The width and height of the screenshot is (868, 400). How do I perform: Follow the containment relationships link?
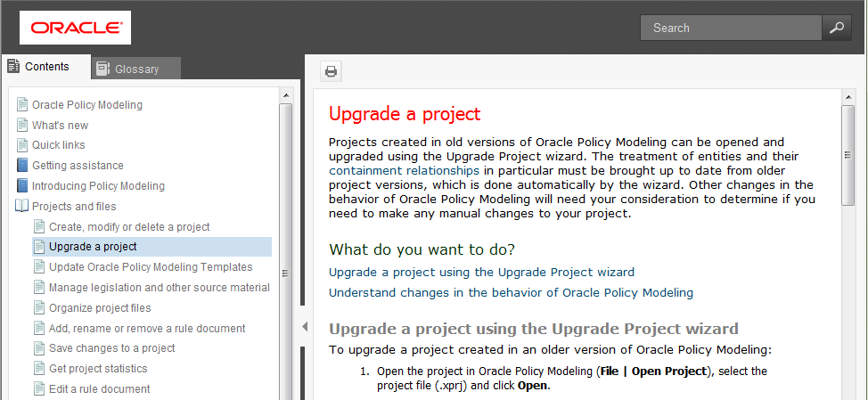[x=404, y=170]
